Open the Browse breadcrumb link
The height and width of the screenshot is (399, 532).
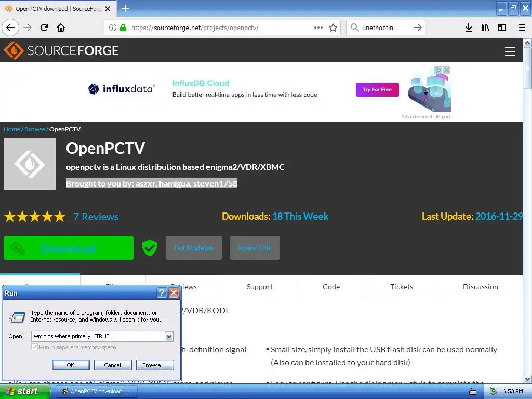35,129
